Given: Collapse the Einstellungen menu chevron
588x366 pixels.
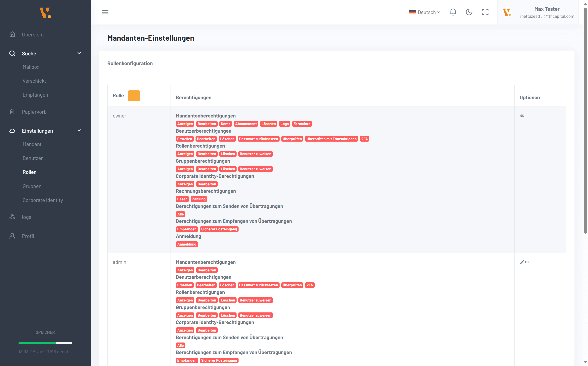Looking at the screenshot, I should pos(79,130).
